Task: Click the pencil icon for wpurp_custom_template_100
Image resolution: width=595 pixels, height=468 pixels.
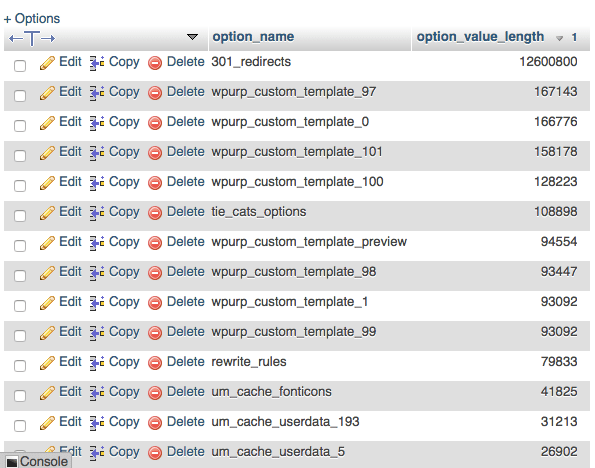Action: point(47,183)
